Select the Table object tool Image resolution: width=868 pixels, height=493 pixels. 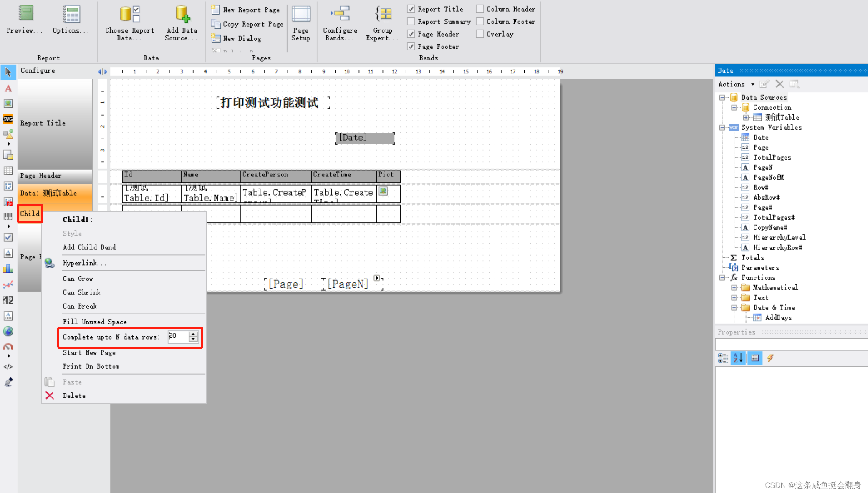pyautogui.click(x=8, y=170)
